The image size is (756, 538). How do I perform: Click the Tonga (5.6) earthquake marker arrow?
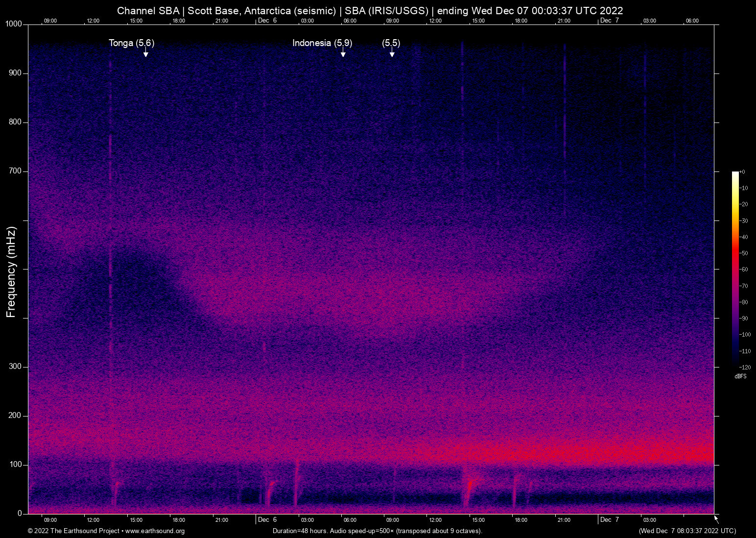(145, 52)
